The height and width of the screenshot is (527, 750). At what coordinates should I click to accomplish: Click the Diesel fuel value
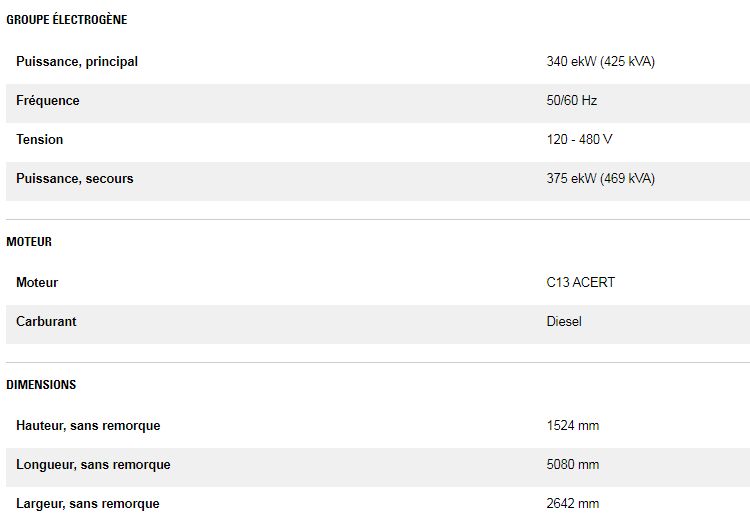[564, 322]
